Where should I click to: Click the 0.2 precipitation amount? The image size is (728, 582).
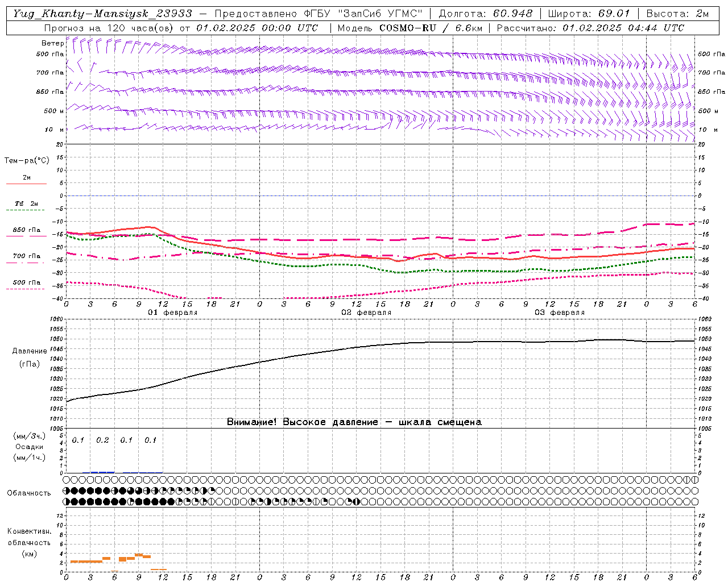(x=102, y=440)
